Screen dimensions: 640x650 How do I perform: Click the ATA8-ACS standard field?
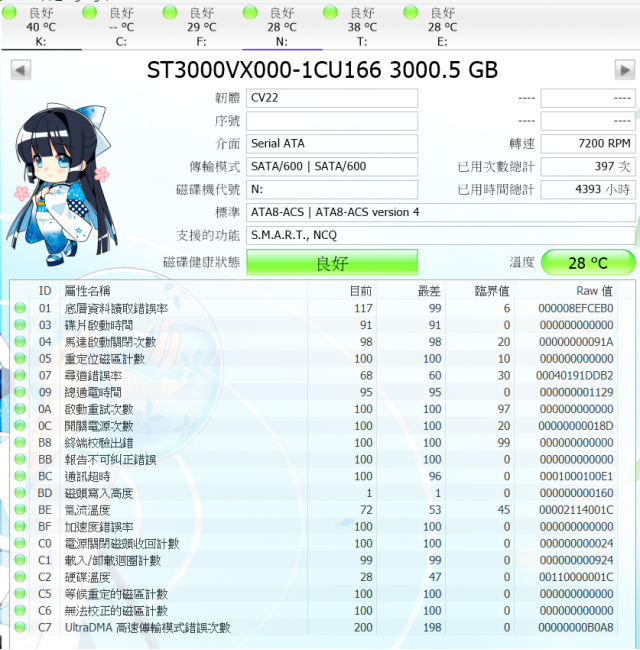441,212
